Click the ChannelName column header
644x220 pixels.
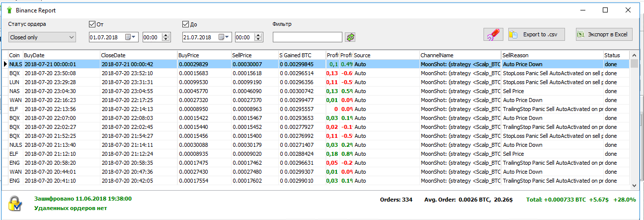click(460, 55)
